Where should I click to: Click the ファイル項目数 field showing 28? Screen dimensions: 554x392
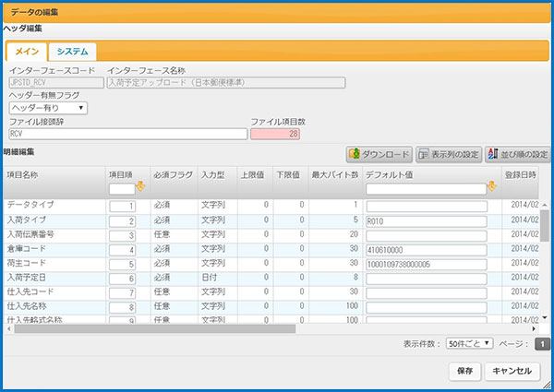[275, 134]
